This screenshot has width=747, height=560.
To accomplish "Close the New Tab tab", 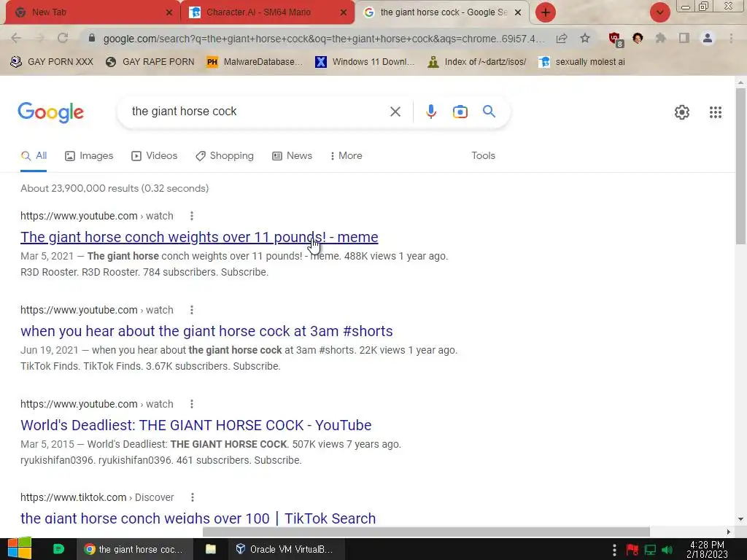I will tap(169, 12).
